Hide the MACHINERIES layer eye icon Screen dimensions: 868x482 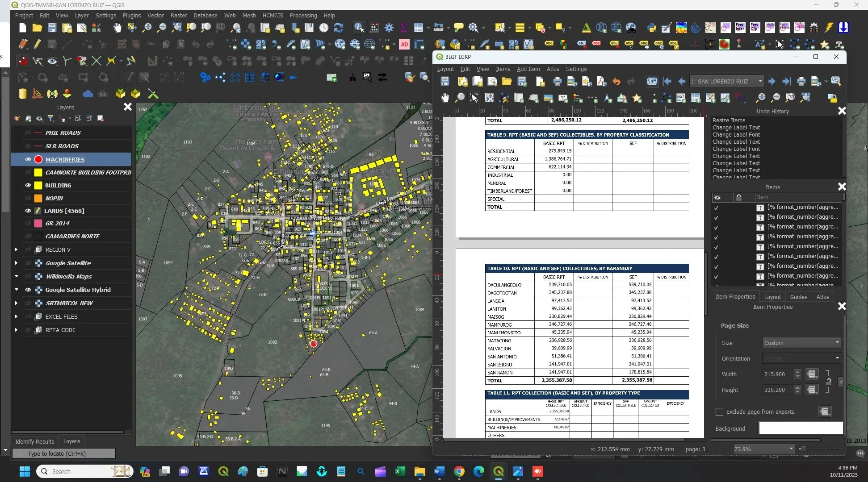tap(28, 159)
